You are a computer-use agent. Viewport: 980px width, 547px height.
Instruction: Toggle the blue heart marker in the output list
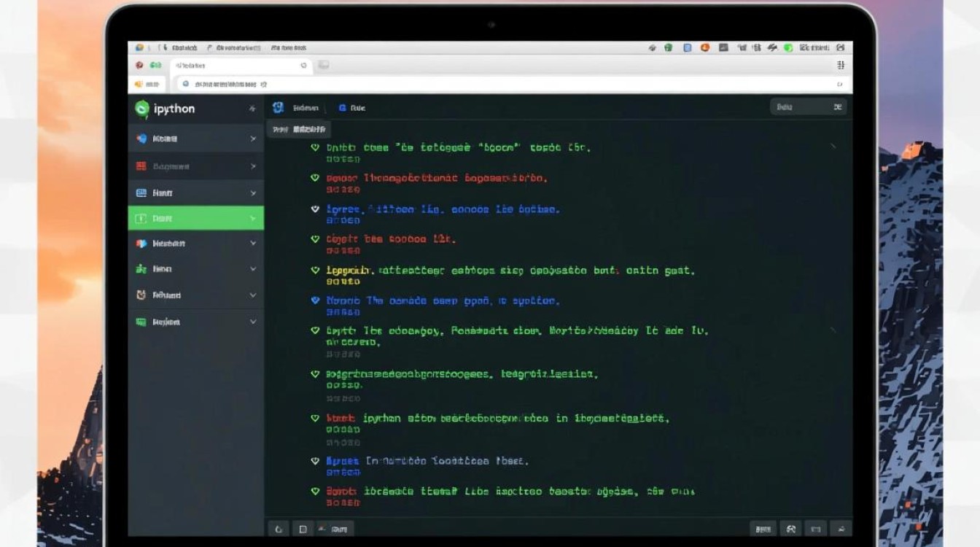click(315, 300)
